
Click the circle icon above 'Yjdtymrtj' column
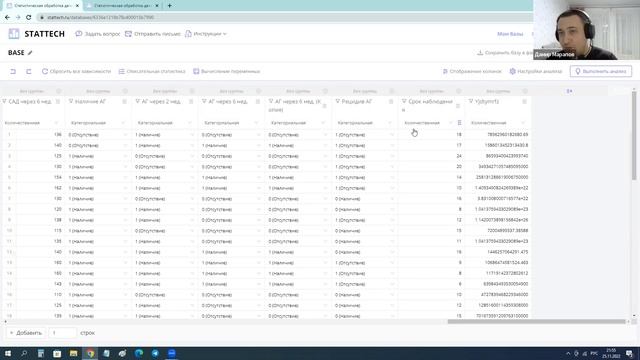pos(525,91)
